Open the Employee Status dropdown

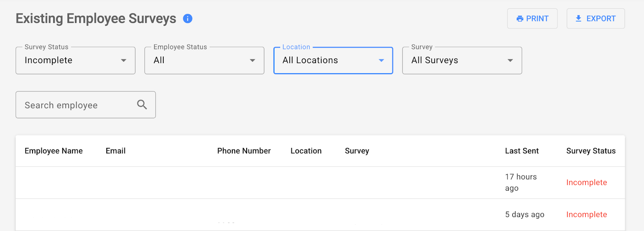[204, 61]
